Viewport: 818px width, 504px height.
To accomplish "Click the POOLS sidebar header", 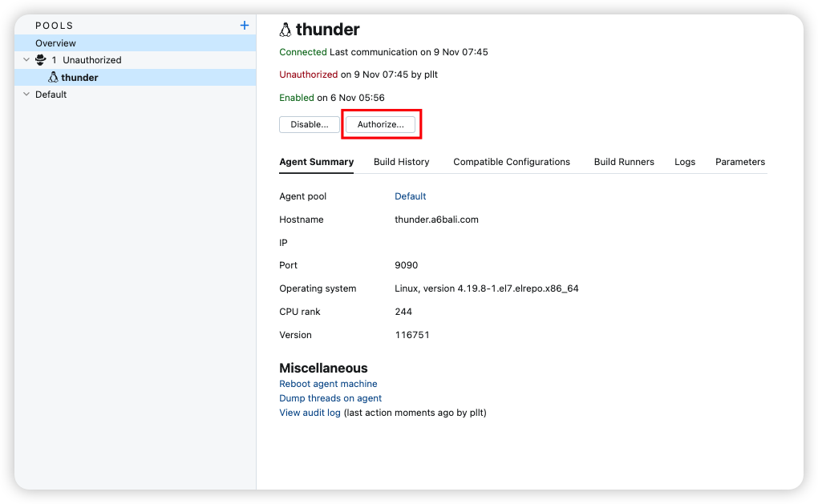I will coord(55,26).
